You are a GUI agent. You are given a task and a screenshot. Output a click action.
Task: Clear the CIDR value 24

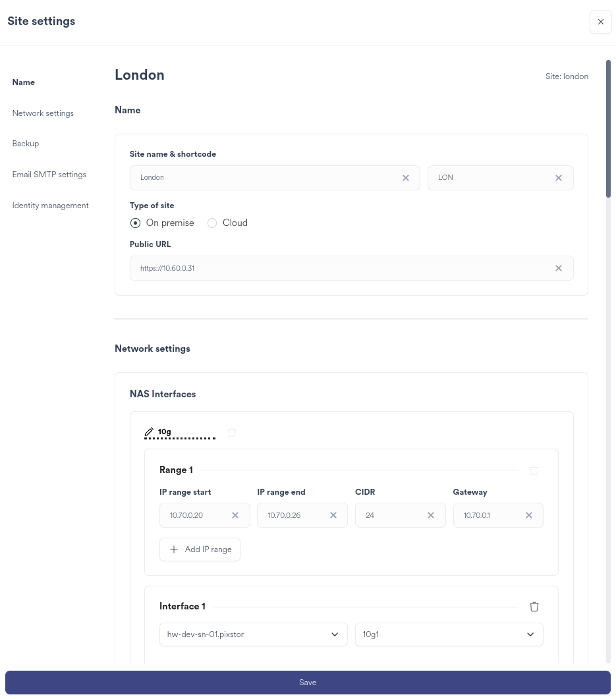(431, 515)
